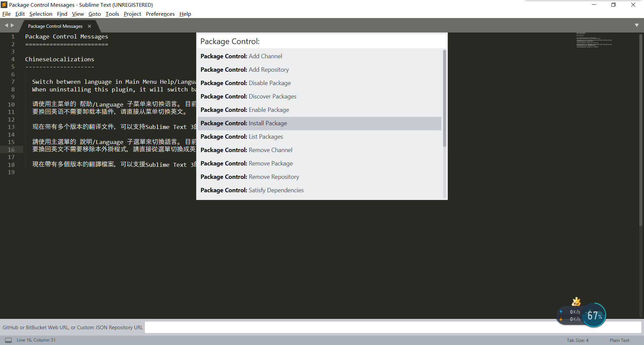Click the Tab Size: 4 indicator
This screenshot has height=345, width=644.
pyautogui.click(x=578, y=340)
